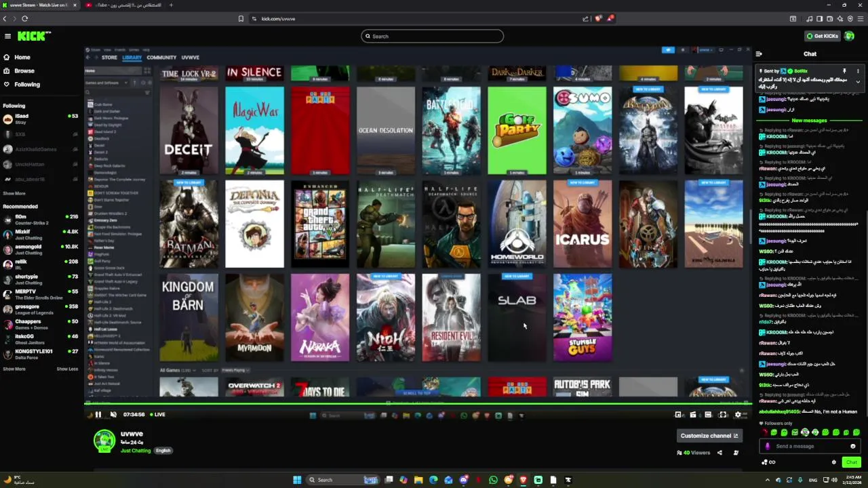Toggle fullscreen on the stream player
The image size is (868, 488).
[x=723, y=415]
